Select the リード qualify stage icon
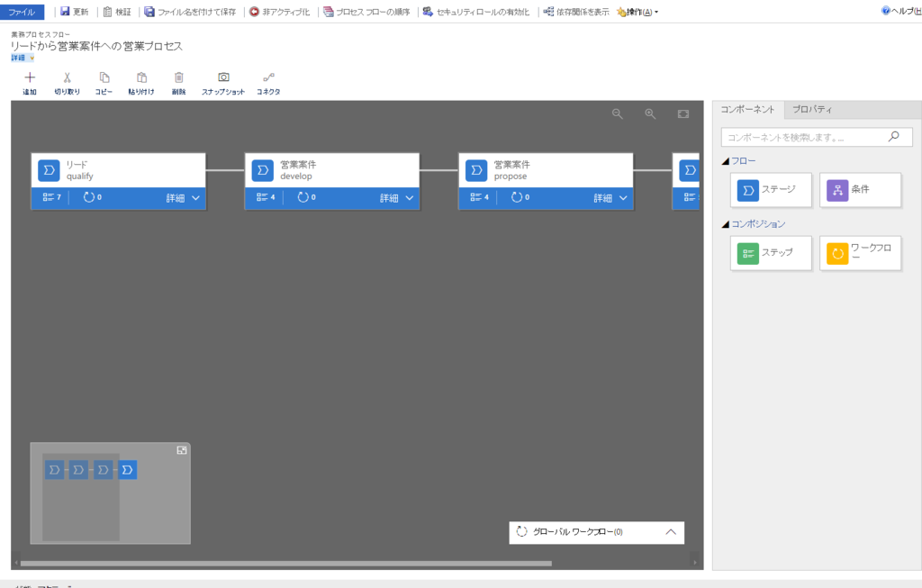This screenshot has height=588, width=922. 49,170
